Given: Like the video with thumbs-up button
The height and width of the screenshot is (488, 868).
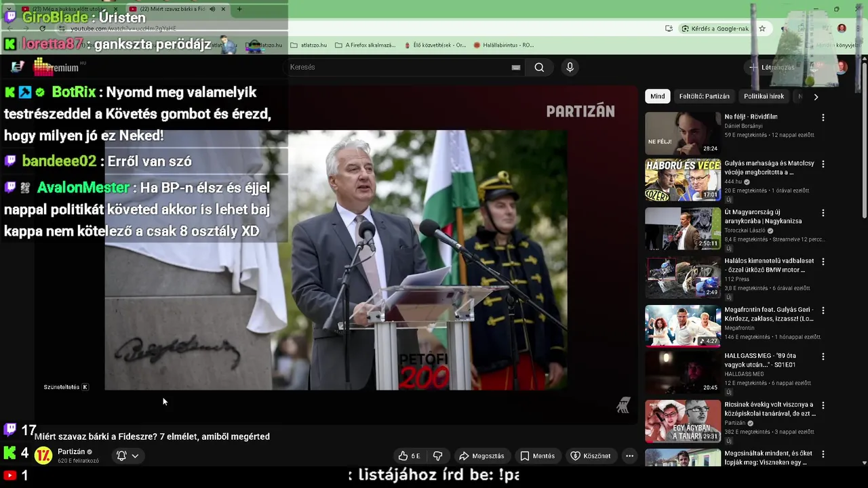Looking at the screenshot, I should pos(409,456).
